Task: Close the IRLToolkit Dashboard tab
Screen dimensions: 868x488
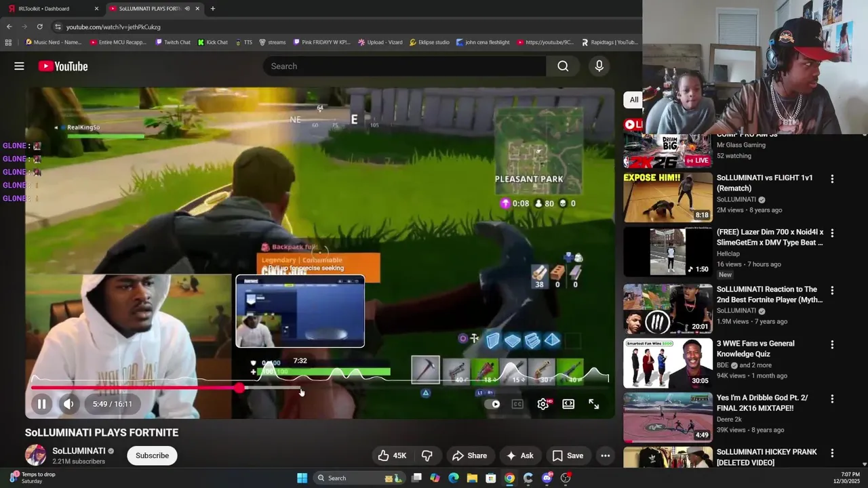Action: point(96,9)
